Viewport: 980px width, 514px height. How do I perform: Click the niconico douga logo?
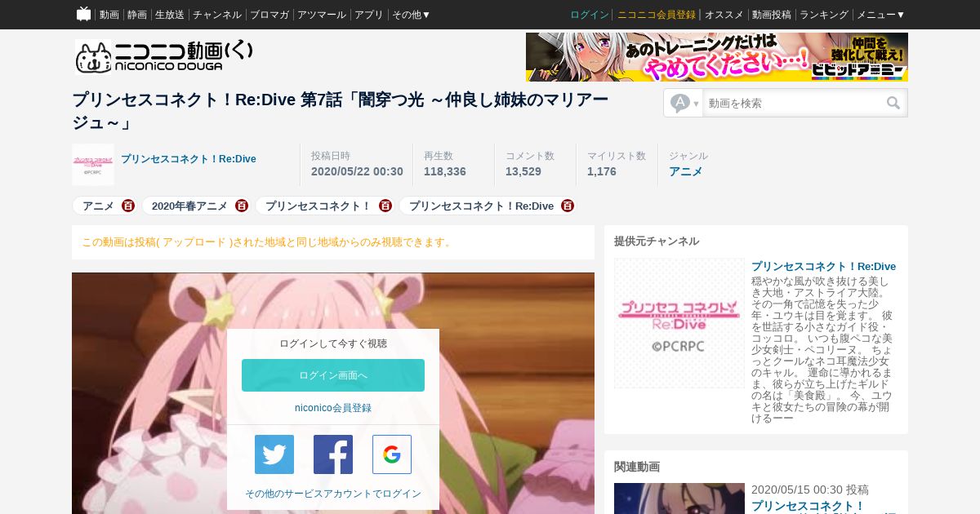pos(164,56)
